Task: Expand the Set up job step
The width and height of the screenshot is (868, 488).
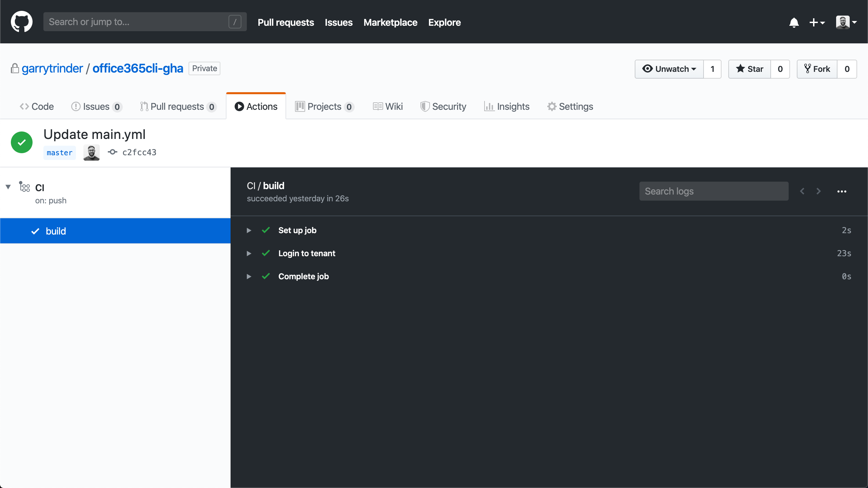Action: 249,230
